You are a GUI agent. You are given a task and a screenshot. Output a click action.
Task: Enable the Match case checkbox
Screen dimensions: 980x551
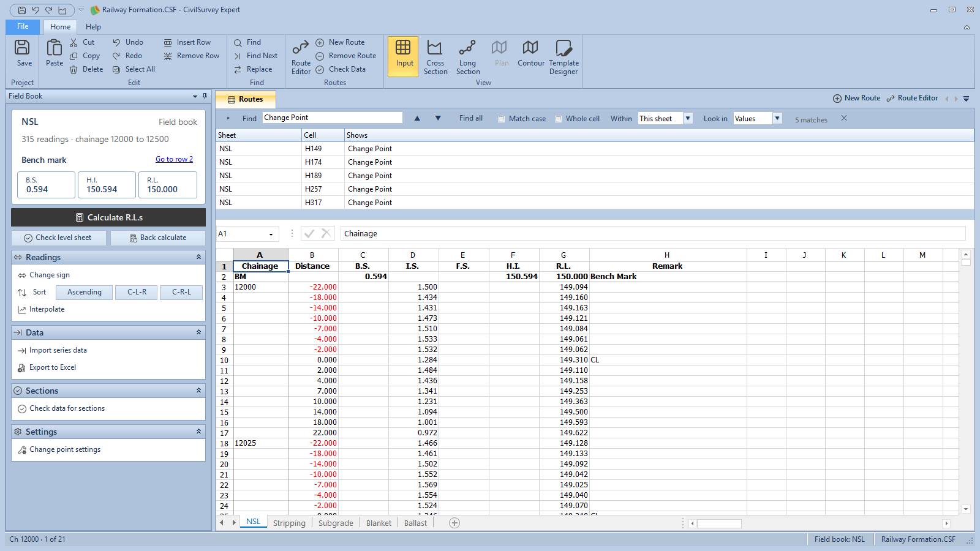(x=502, y=119)
